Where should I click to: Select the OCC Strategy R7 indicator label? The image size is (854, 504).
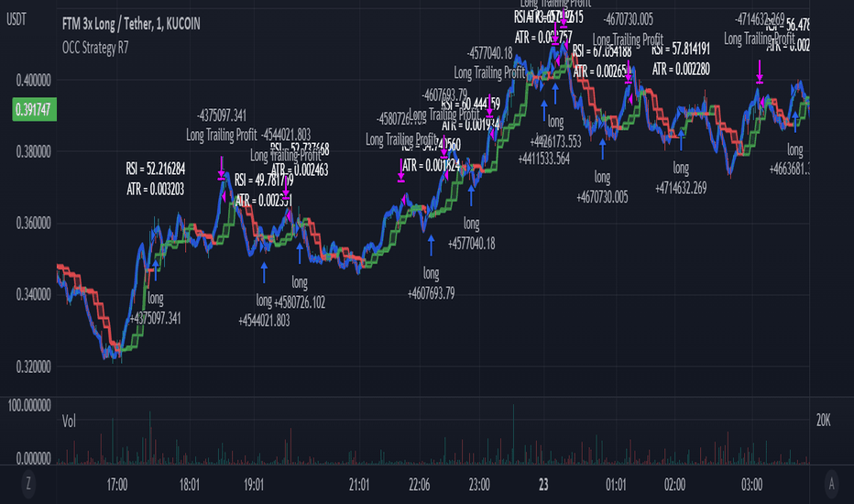(95, 48)
